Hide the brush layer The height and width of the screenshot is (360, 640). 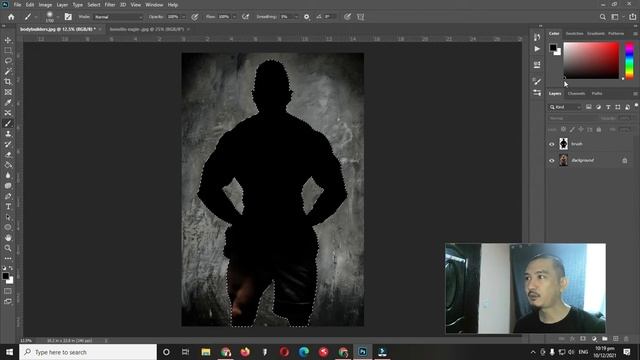[552, 144]
